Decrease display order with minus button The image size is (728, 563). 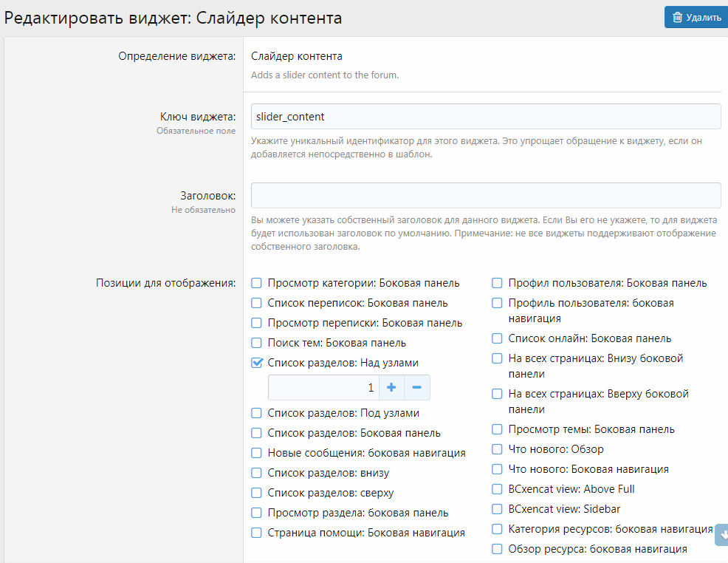point(416,387)
